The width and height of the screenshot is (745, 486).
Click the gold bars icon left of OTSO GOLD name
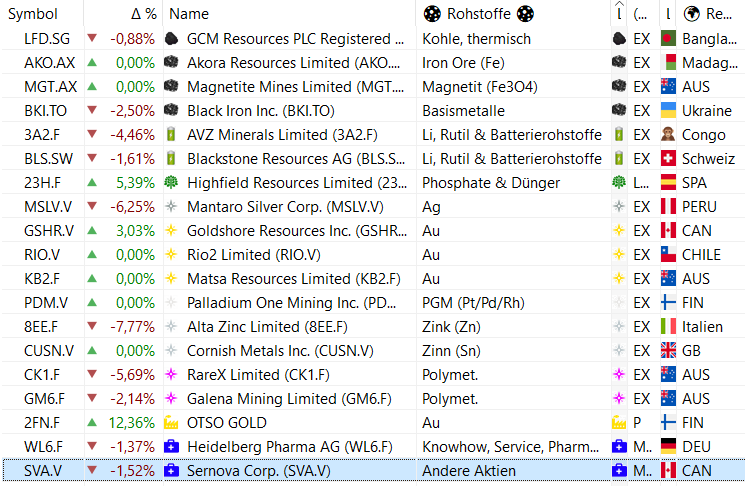[x=174, y=423]
